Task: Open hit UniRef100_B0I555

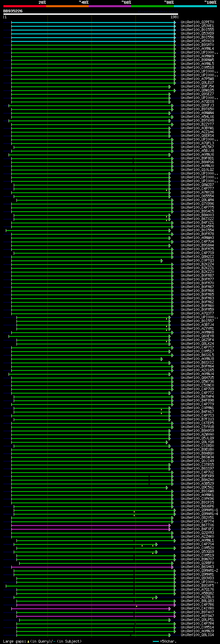Action: (x=197, y=30)
